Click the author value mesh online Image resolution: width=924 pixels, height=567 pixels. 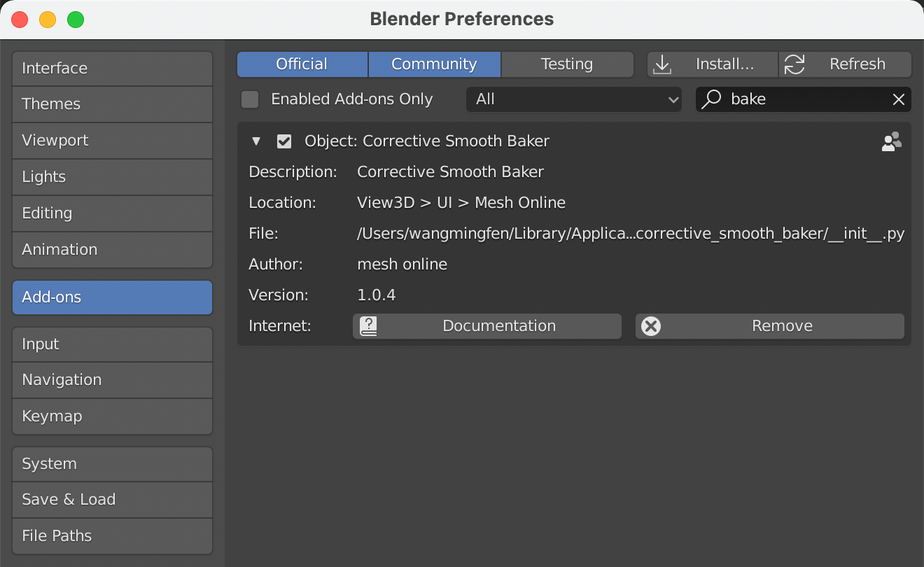tap(402, 265)
